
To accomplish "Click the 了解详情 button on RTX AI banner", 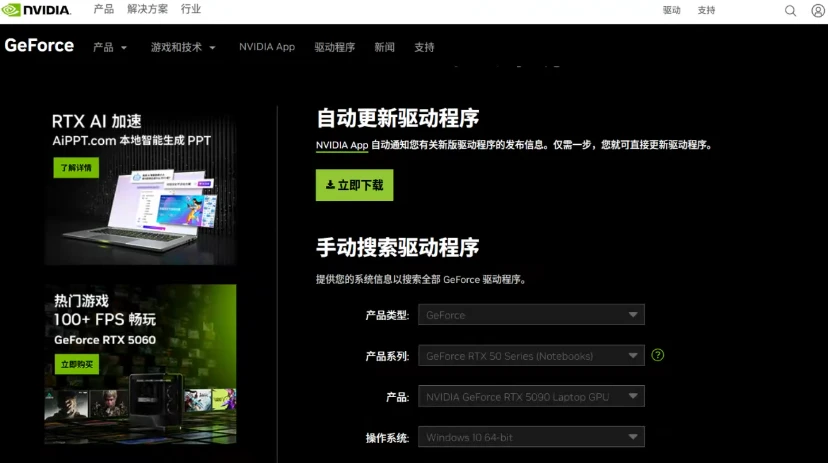I will pos(76,168).
